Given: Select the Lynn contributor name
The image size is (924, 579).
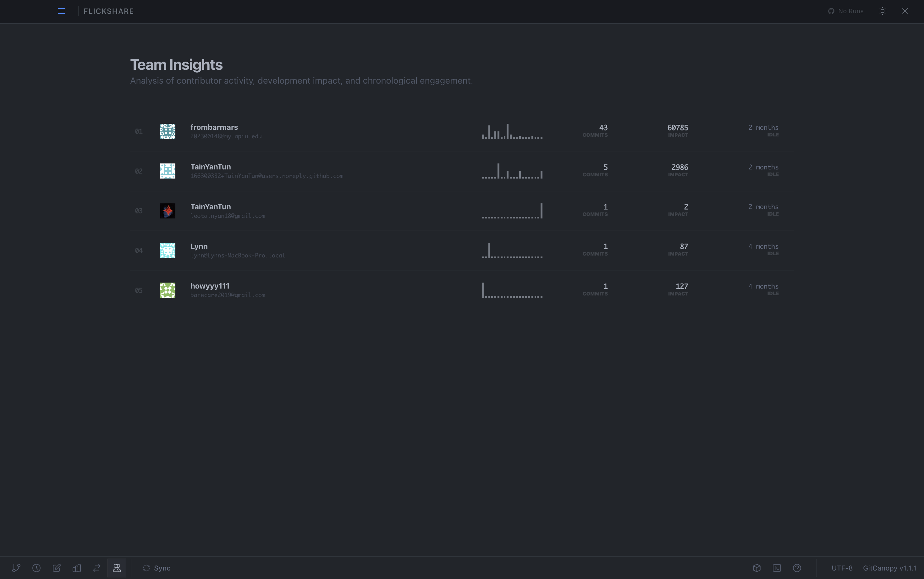Looking at the screenshot, I should coord(199,247).
